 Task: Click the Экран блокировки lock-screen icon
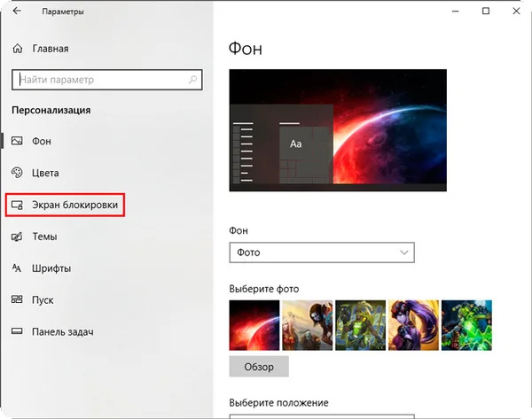[17, 205]
